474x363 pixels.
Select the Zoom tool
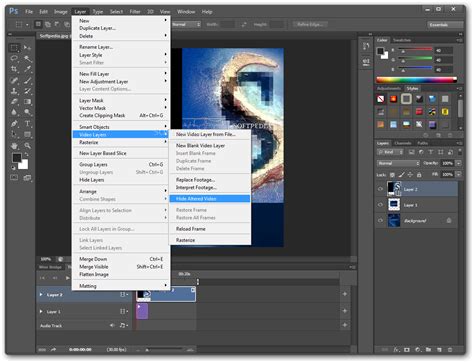pyautogui.click(x=27, y=146)
